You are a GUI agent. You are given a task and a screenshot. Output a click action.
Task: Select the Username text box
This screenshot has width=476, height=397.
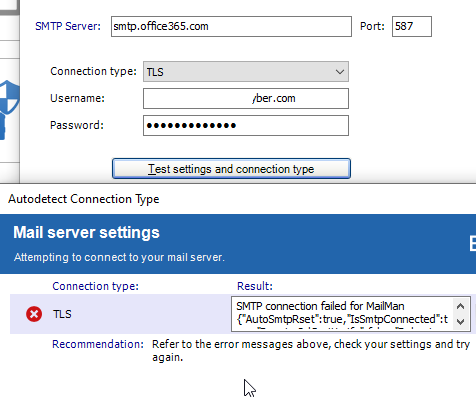246,98
